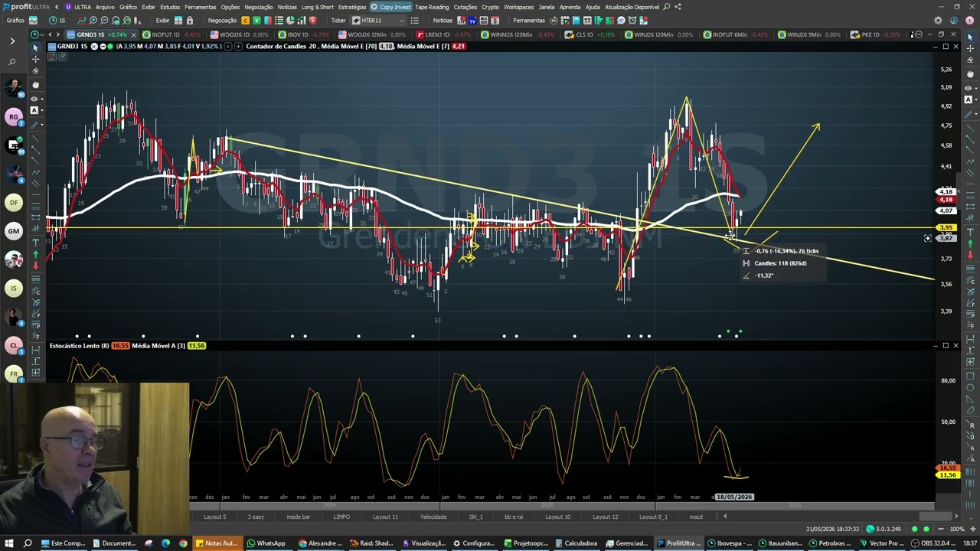Open the pie chart icon in Negociação toolbar
This screenshot has height=551, width=980.
tap(290, 20)
